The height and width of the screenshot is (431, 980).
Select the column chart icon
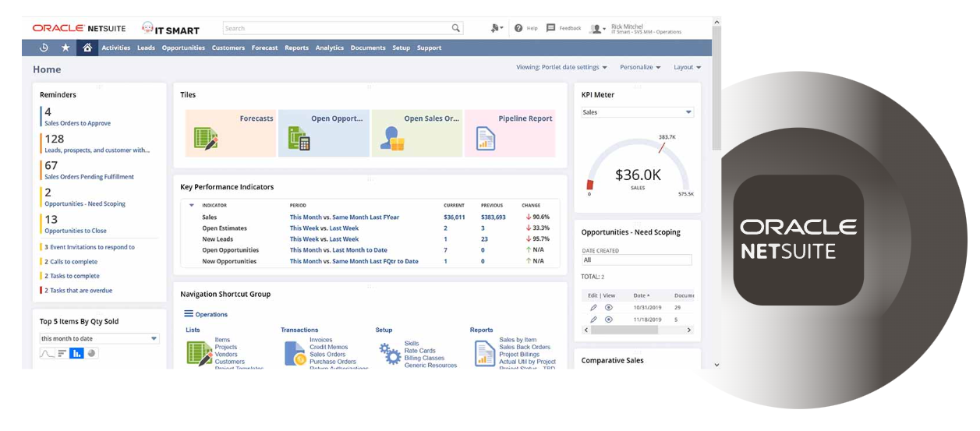tap(76, 353)
